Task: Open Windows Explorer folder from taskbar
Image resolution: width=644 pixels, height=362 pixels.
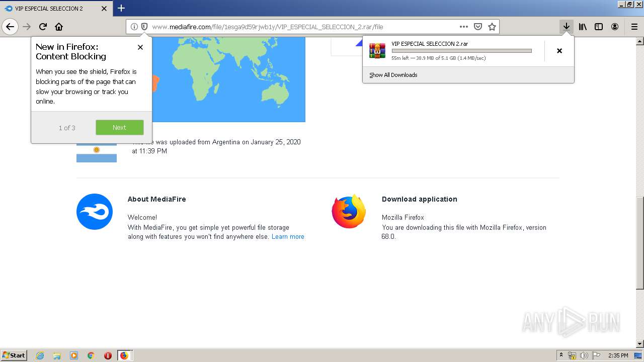Action: (x=57, y=355)
